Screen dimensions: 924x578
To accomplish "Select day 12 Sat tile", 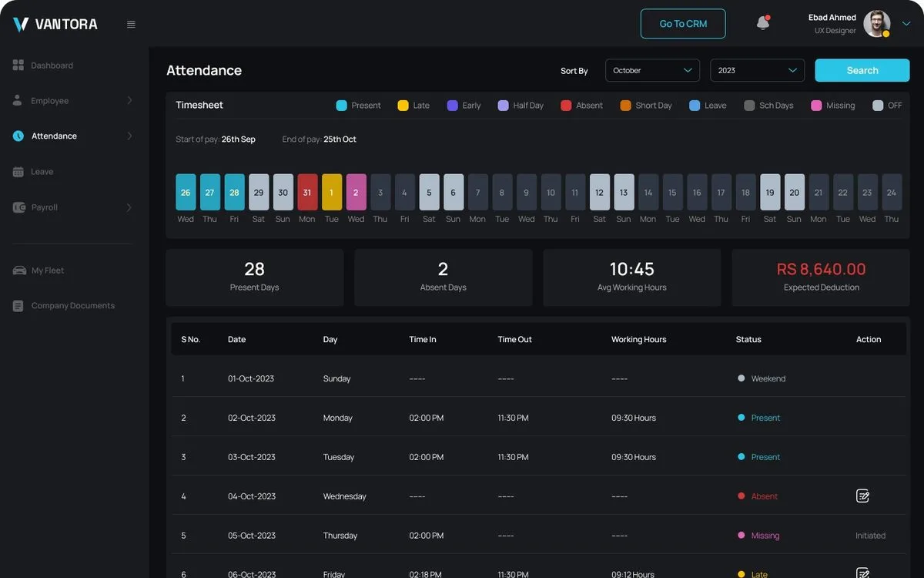I will coord(599,193).
